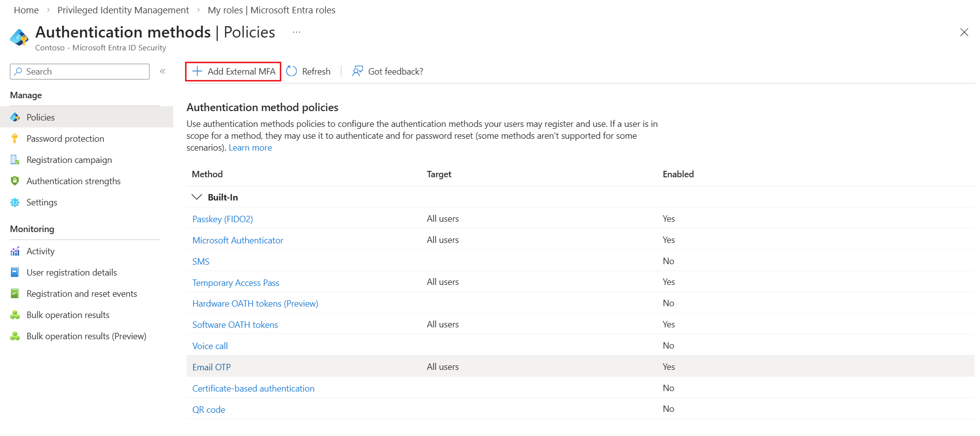Click the Method column header
The image size is (980, 436).
207,174
